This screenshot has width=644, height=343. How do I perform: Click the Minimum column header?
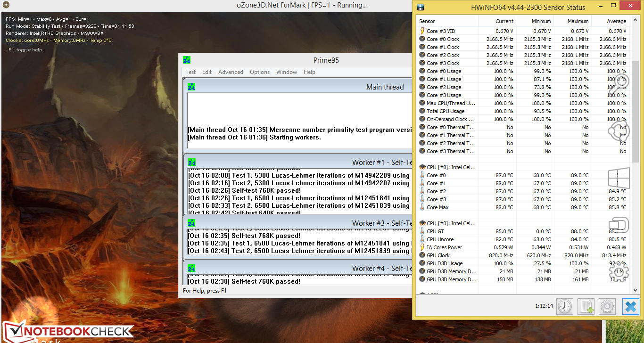[x=535, y=21]
